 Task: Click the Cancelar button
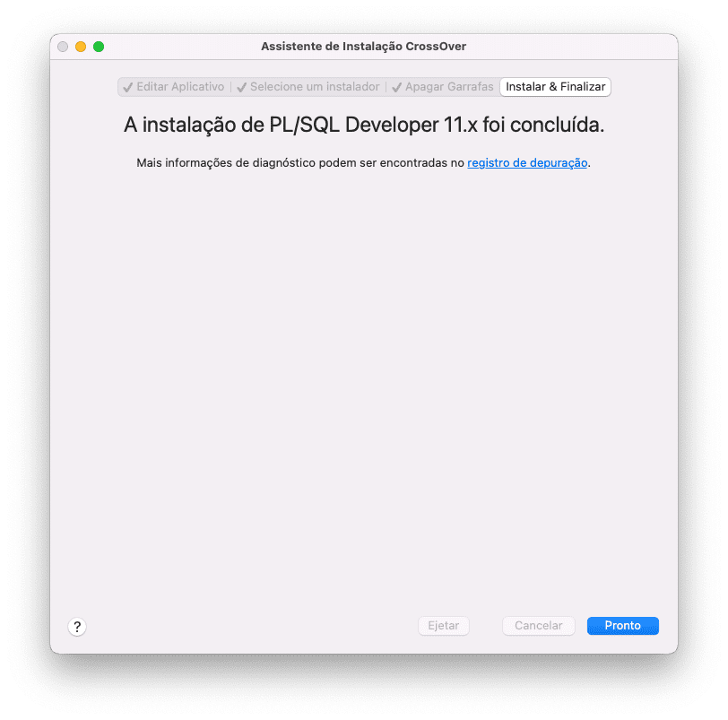coord(539,626)
